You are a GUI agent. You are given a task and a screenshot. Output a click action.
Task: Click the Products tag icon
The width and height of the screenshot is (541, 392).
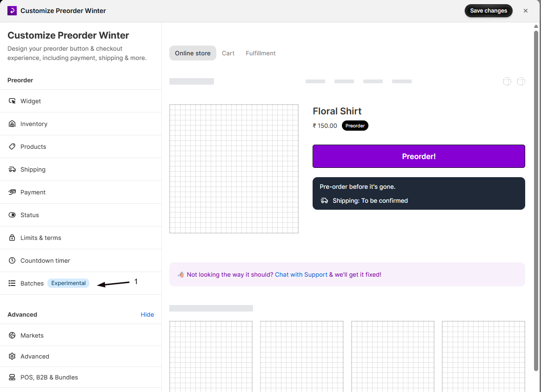coord(12,146)
